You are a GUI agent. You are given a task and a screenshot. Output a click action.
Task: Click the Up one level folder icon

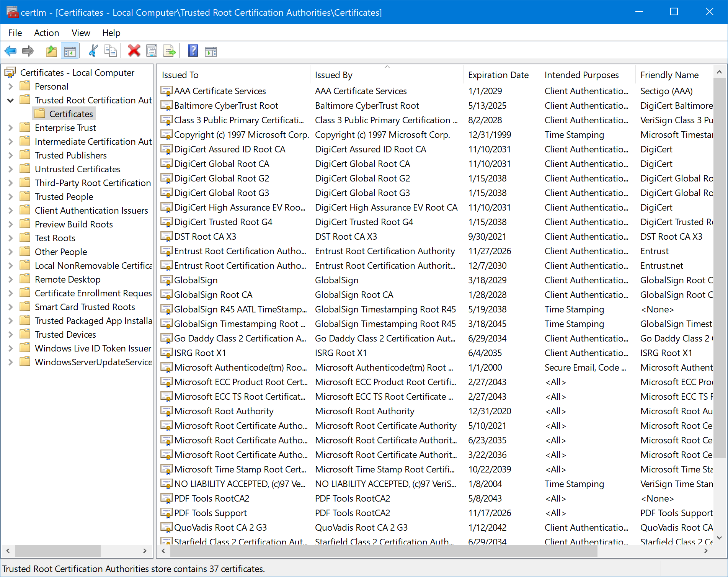point(51,51)
